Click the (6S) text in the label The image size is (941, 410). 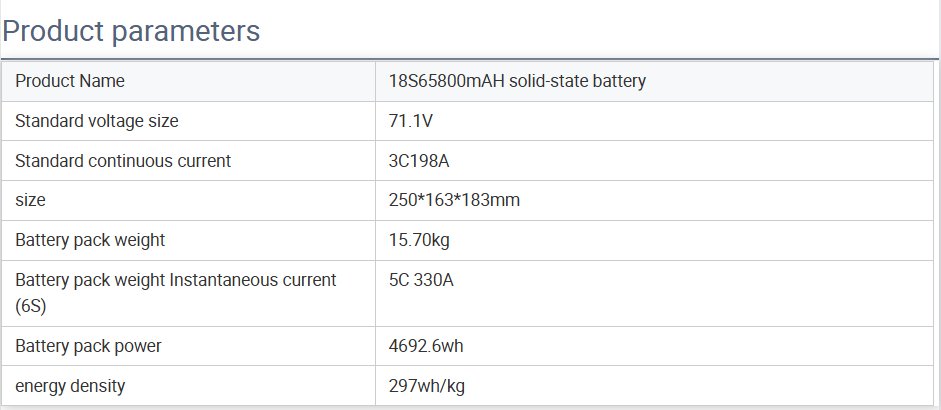click(x=30, y=306)
